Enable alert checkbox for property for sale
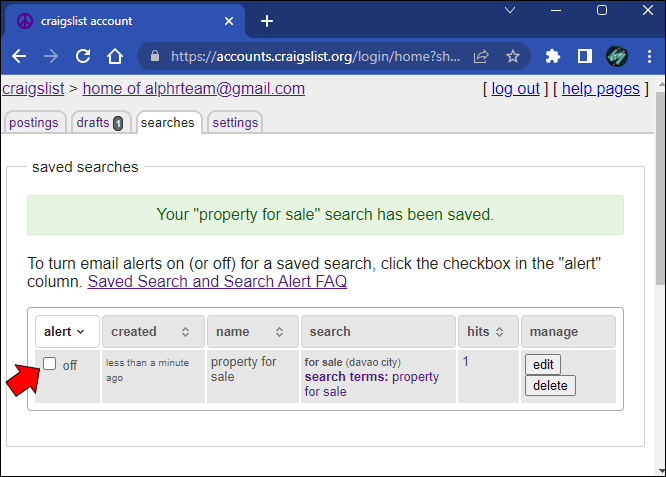The width and height of the screenshot is (666, 477). point(50,364)
